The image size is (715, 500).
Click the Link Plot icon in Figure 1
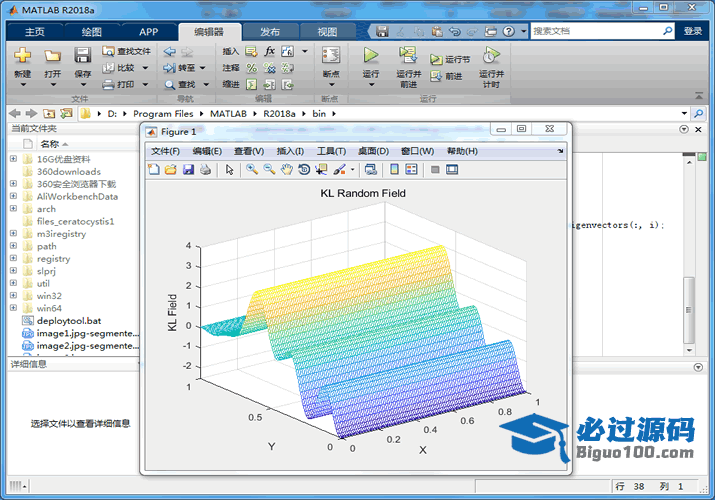tap(371, 170)
